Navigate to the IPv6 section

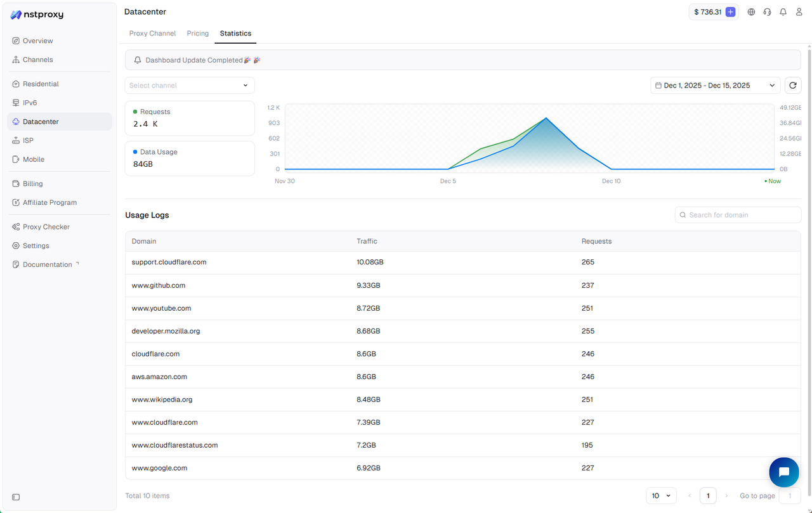coord(29,102)
